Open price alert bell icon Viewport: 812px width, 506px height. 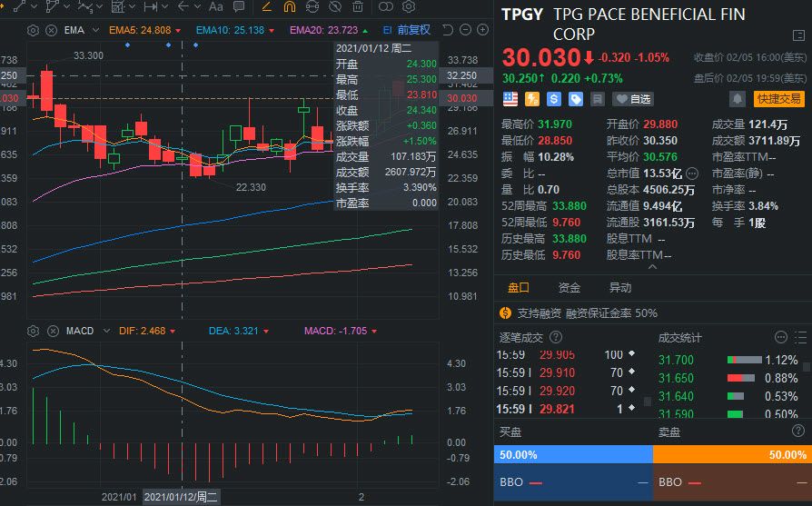tap(738, 99)
